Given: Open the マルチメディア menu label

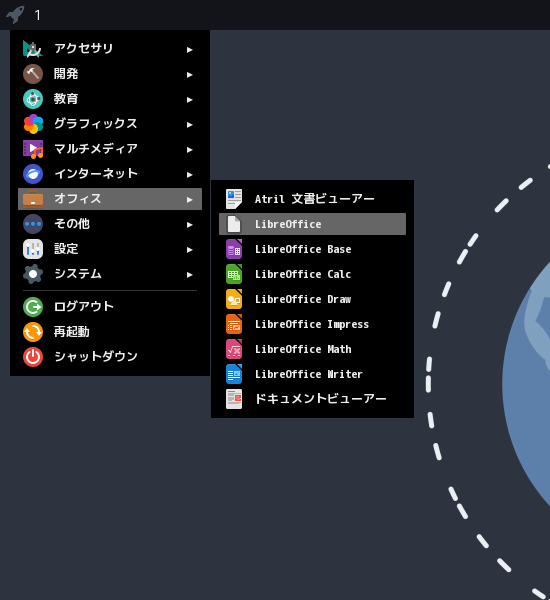Looking at the screenshot, I should pyautogui.click(x=96, y=148).
